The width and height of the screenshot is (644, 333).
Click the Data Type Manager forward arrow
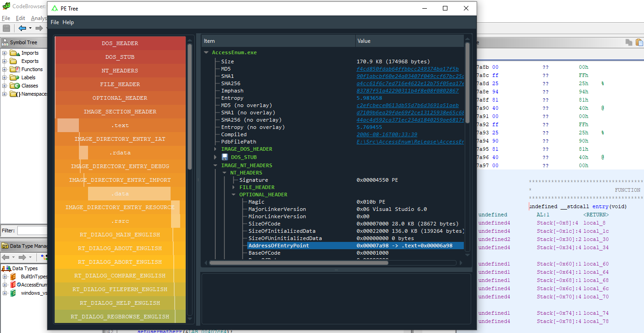(23, 257)
